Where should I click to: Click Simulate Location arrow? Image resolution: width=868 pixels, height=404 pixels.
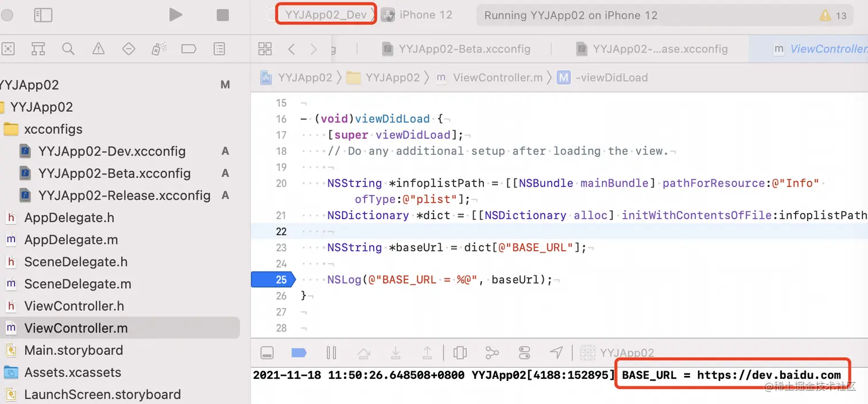click(x=556, y=352)
